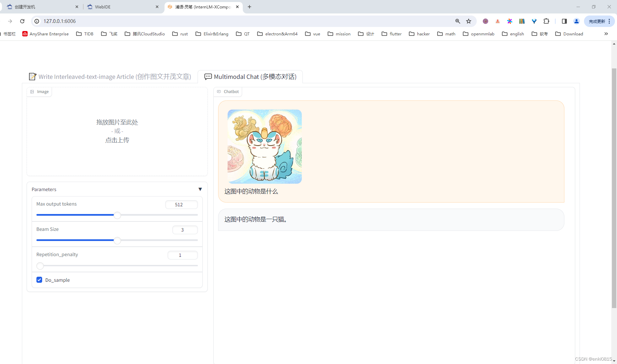Edit the Repetition_penalty value field
Viewport: 617px width, 364px height.
[x=182, y=255]
